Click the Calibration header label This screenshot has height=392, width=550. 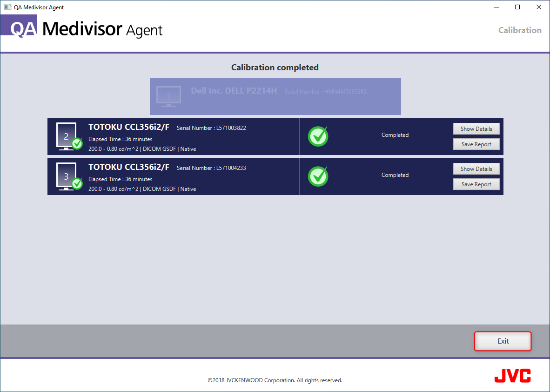(x=520, y=30)
